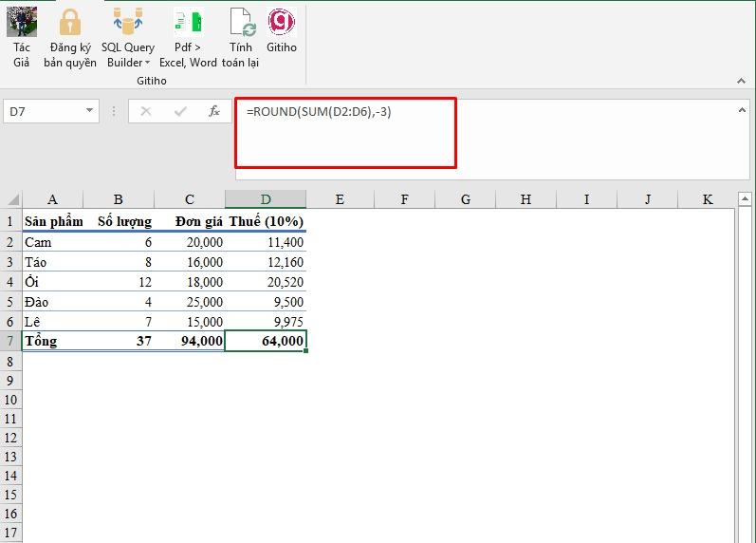
Task: Select total cell showing 94,000
Action: 190,341
